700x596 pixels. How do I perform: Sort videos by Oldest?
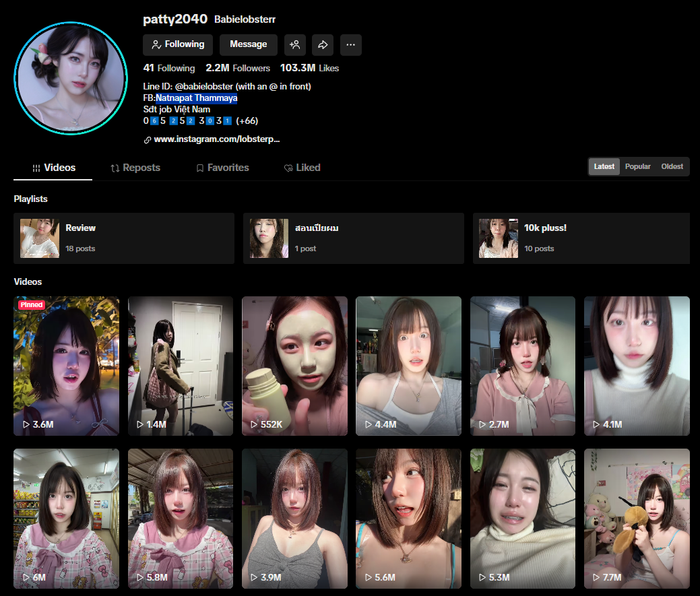coord(672,167)
